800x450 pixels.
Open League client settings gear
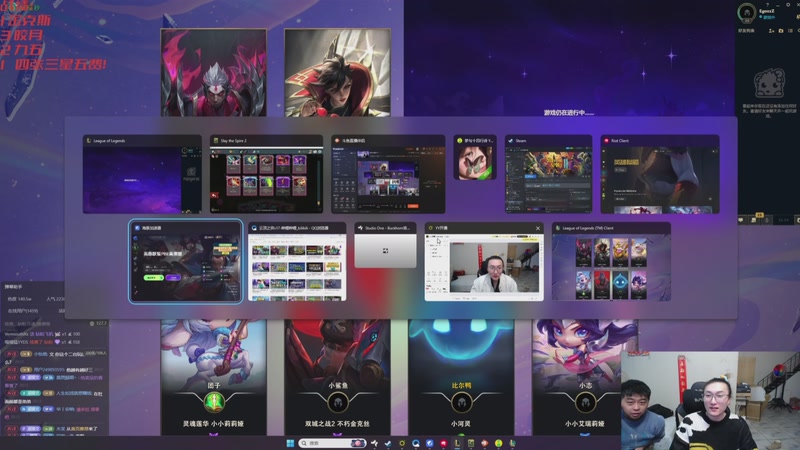(788, 5)
